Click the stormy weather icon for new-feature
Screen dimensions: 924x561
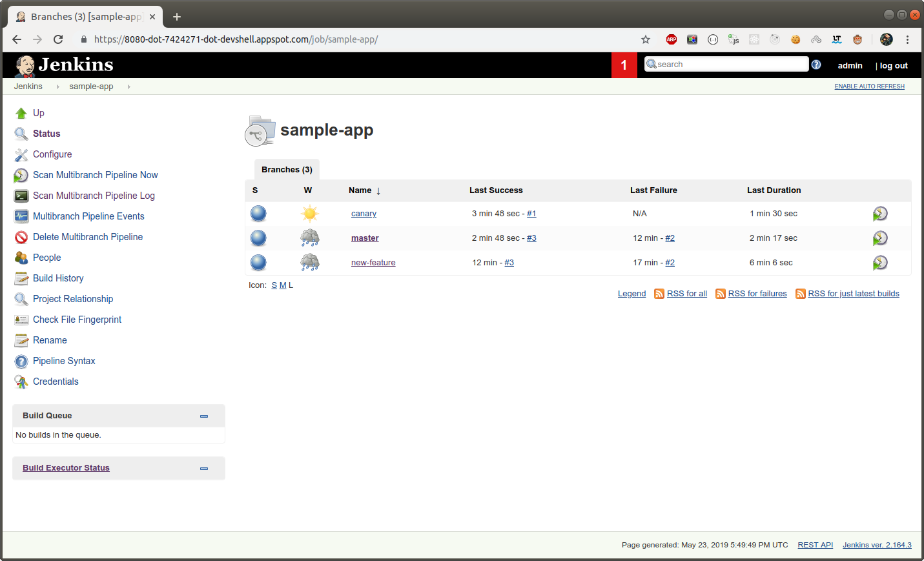click(x=310, y=263)
